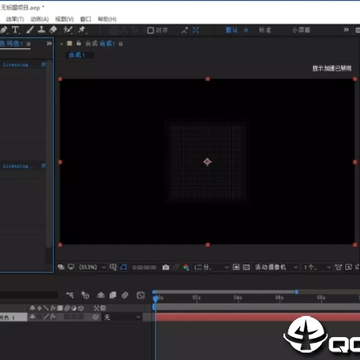This screenshot has height=360, width=360.
Task: Select the 合成1 breadcrumb tab in viewer
Action: click(x=77, y=55)
